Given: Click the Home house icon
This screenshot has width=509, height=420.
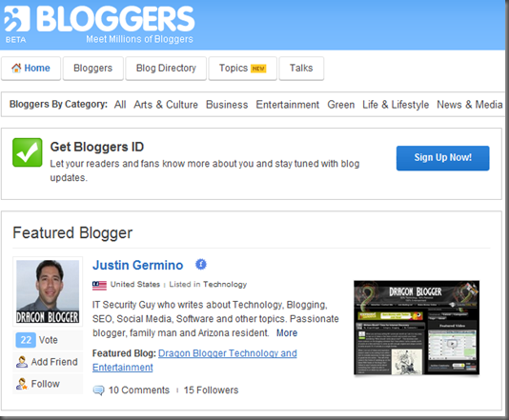Looking at the screenshot, I should tap(16, 68).
